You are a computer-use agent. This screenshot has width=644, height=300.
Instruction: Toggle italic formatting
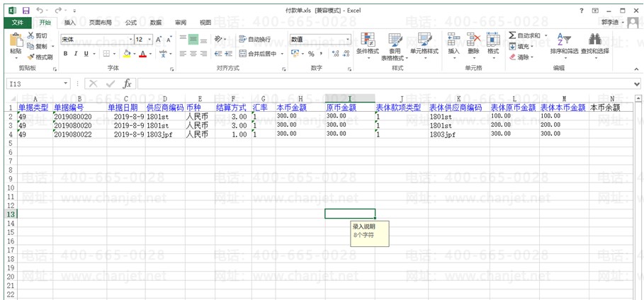[x=76, y=54]
